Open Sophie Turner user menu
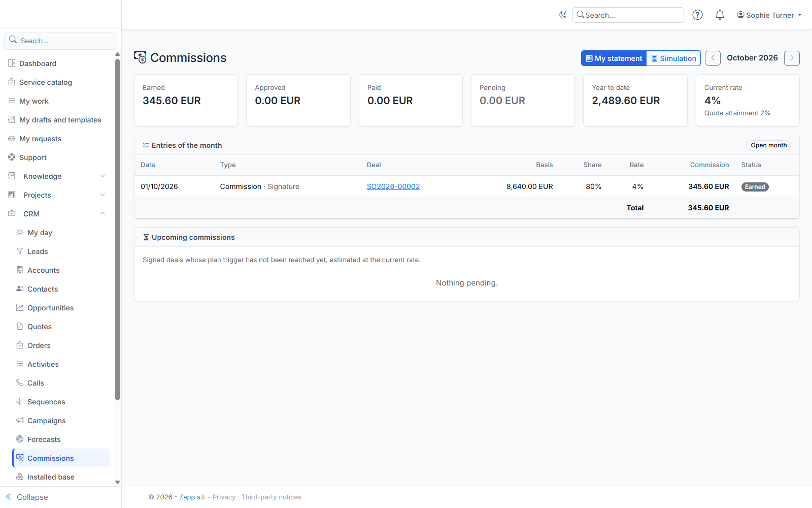 (769, 15)
